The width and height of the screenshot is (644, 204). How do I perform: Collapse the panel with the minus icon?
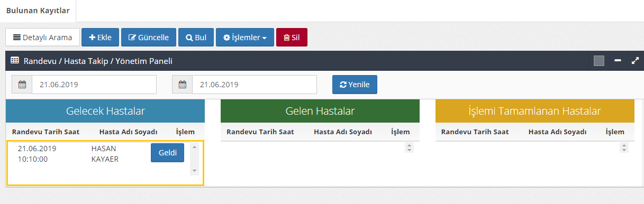tap(618, 61)
